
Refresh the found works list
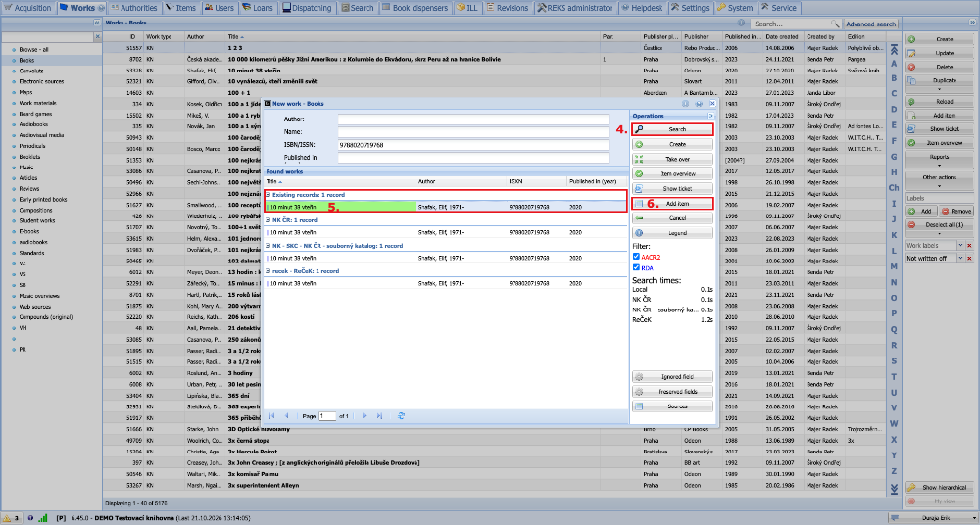click(401, 415)
